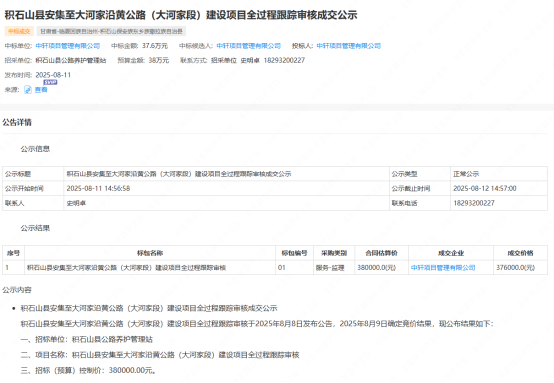
Task: Click paragraph mentioning 2025年8月8日发布公告
Action: [x=257, y=324]
